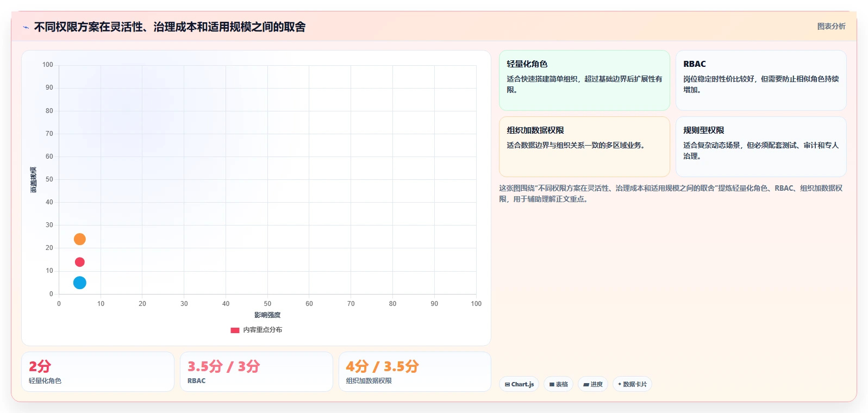The height and width of the screenshot is (413, 868).
Task: Toggle the 内容重点分布 legend item
Action: point(256,330)
